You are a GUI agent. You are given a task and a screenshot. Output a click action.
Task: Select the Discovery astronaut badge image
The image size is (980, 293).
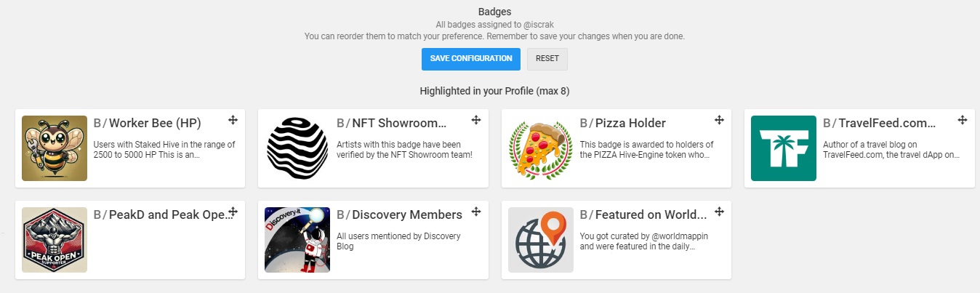coord(297,240)
